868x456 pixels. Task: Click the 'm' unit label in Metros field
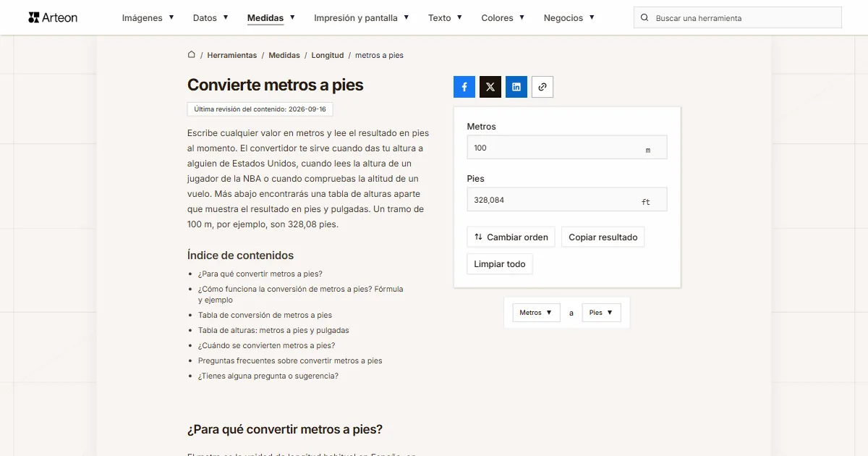click(648, 150)
